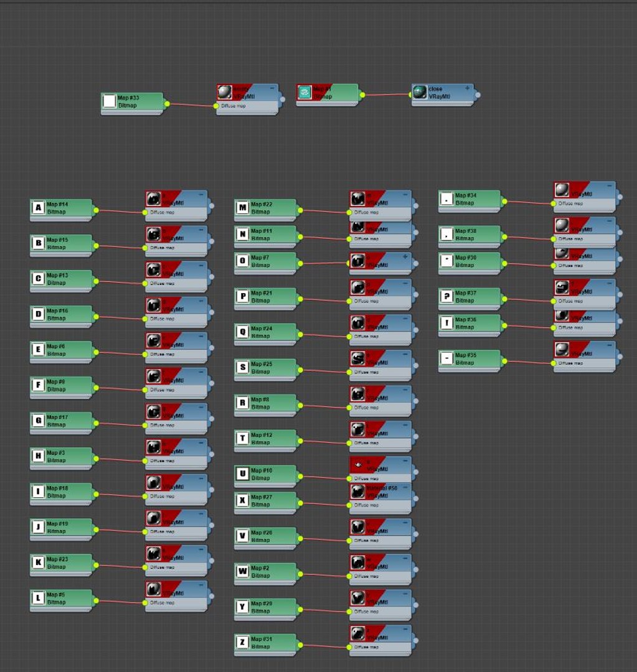This screenshot has width=637, height=672.
Task: Click the output socket of the material wired to Map #26
Action: tap(415, 534)
